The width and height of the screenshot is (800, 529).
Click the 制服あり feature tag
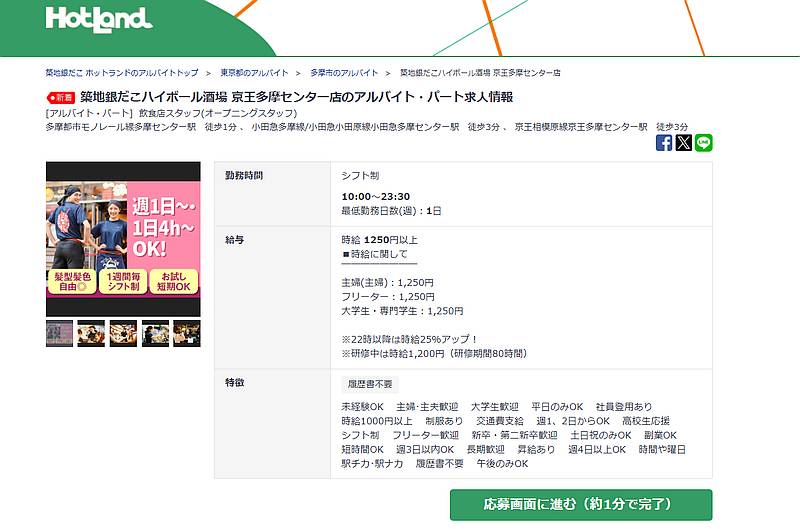tap(444, 421)
